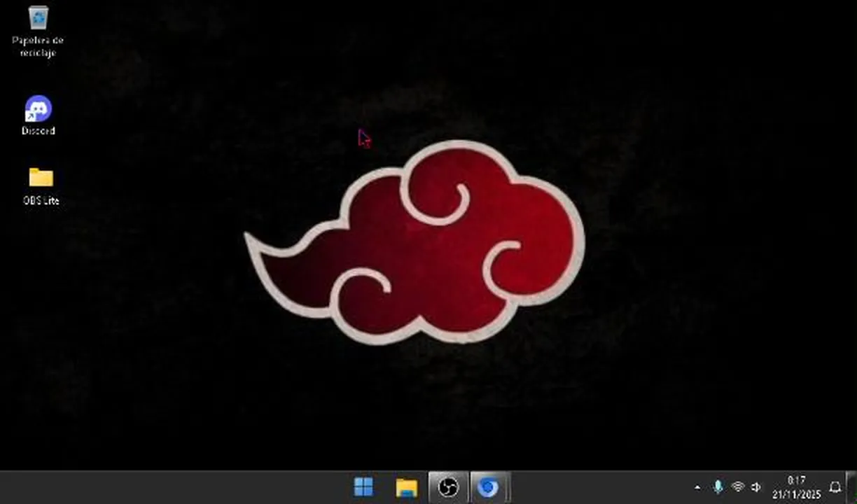Open File Explorer from the taskbar
Screen dimensions: 857x504
coord(406,487)
